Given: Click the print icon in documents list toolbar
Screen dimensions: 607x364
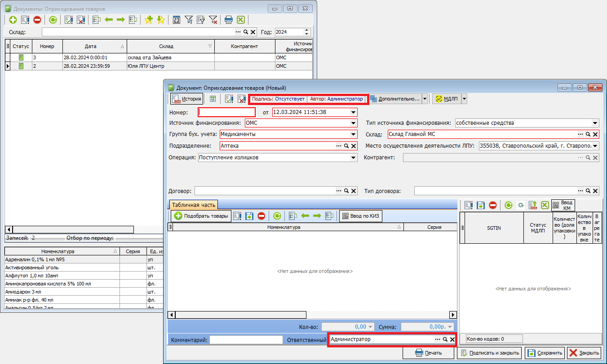Looking at the screenshot, I should coord(229,20).
